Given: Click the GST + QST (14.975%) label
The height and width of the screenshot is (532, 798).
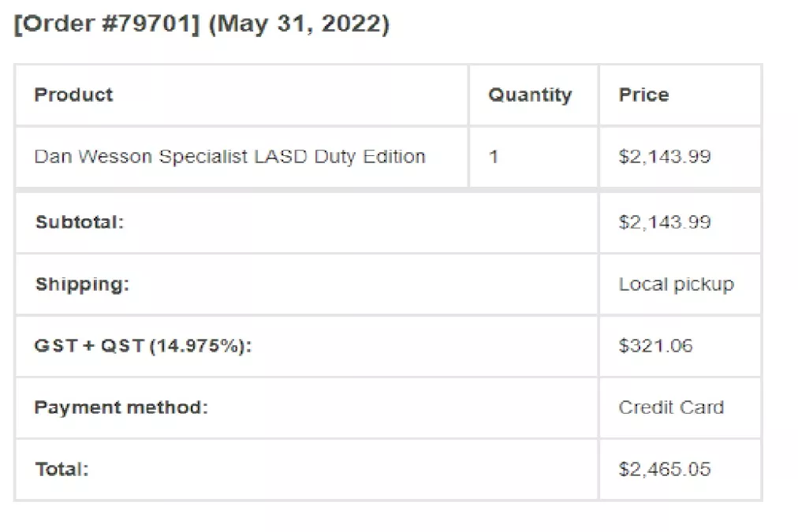Looking at the screenshot, I should 143,346.
